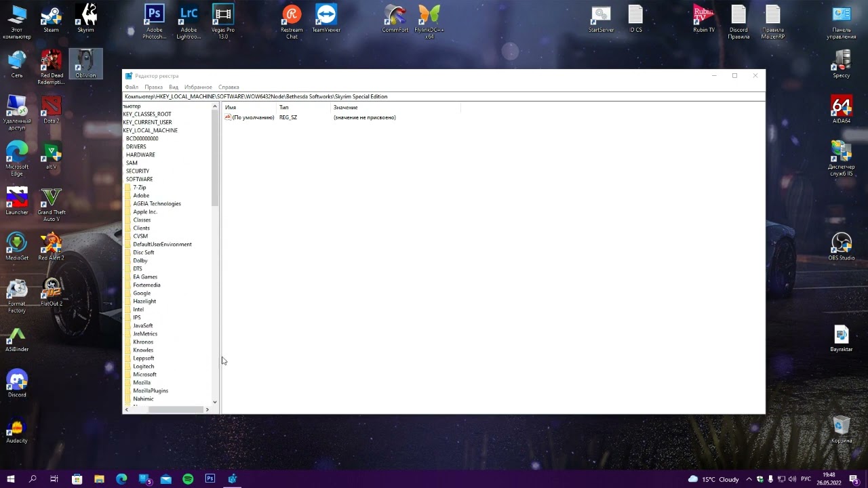
Task: Select the StartServer desktop icon
Action: [601, 20]
